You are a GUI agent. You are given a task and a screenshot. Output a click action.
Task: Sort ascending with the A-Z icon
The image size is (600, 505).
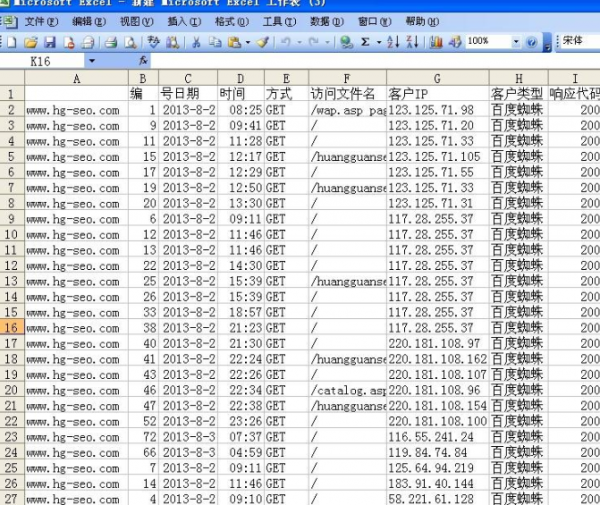[392, 42]
